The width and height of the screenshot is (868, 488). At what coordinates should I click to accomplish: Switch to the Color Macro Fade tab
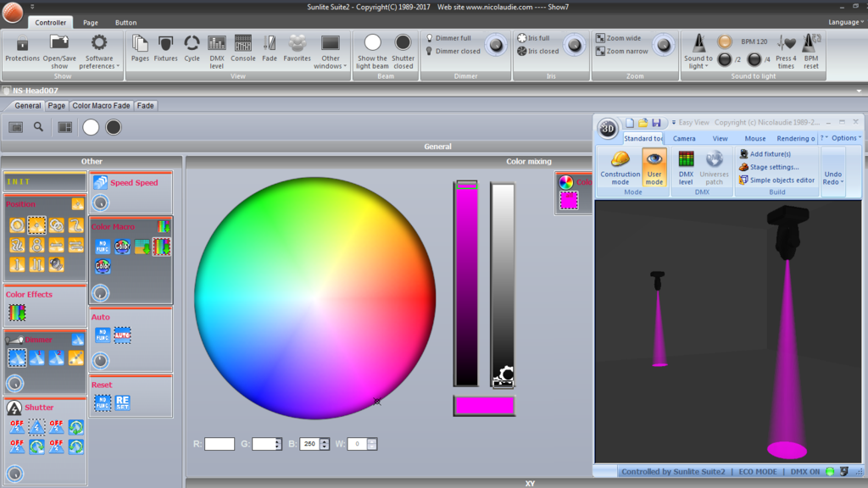click(x=102, y=105)
